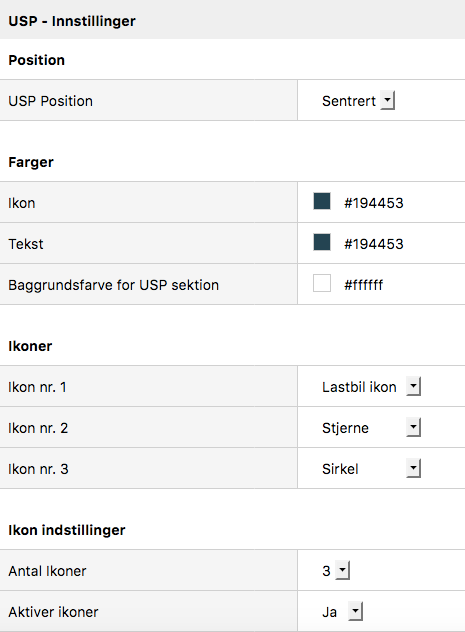
Task: Click the USP - Innstillinger header
Action: click(72, 21)
